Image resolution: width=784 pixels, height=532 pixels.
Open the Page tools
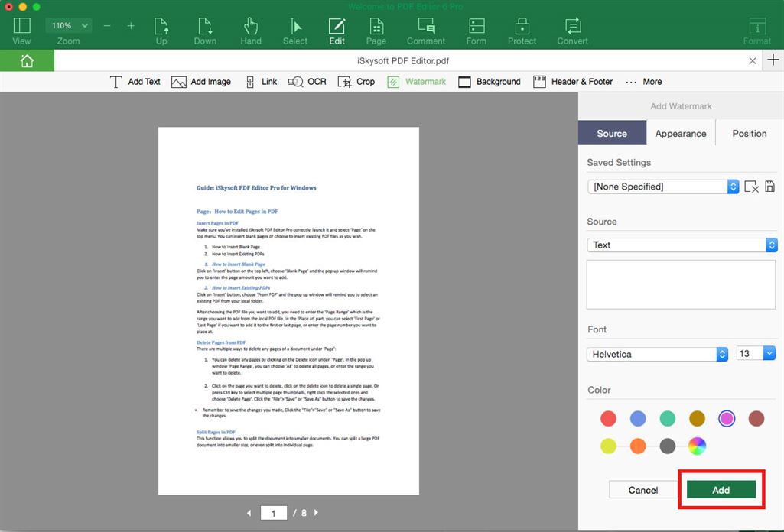[x=376, y=31]
